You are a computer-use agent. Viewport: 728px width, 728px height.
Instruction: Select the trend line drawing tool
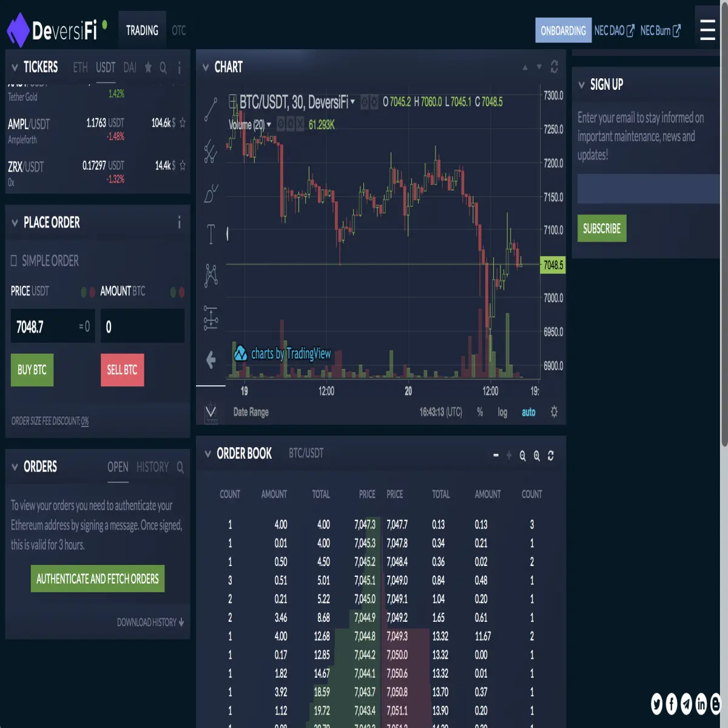pyautogui.click(x=211, y=109)
